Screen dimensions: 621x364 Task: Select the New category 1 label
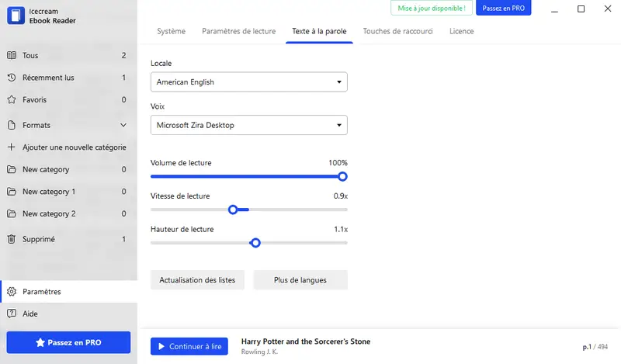[x=49, y=192]
